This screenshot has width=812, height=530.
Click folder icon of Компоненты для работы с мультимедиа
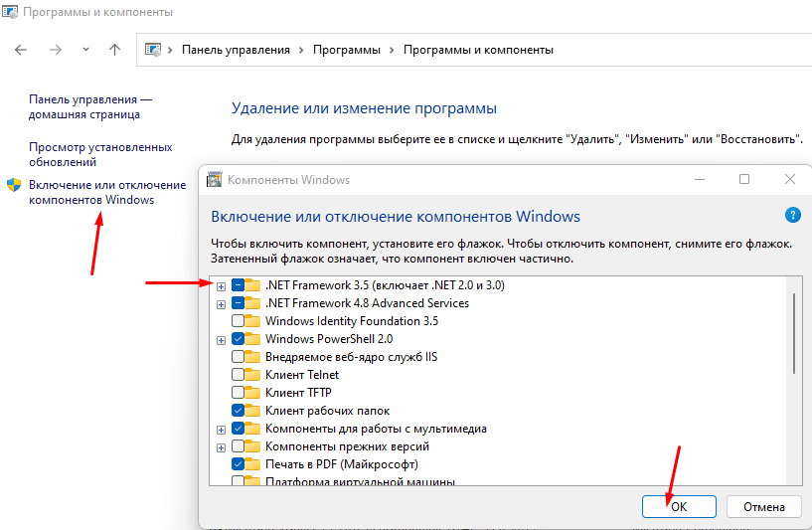point(252,429)
